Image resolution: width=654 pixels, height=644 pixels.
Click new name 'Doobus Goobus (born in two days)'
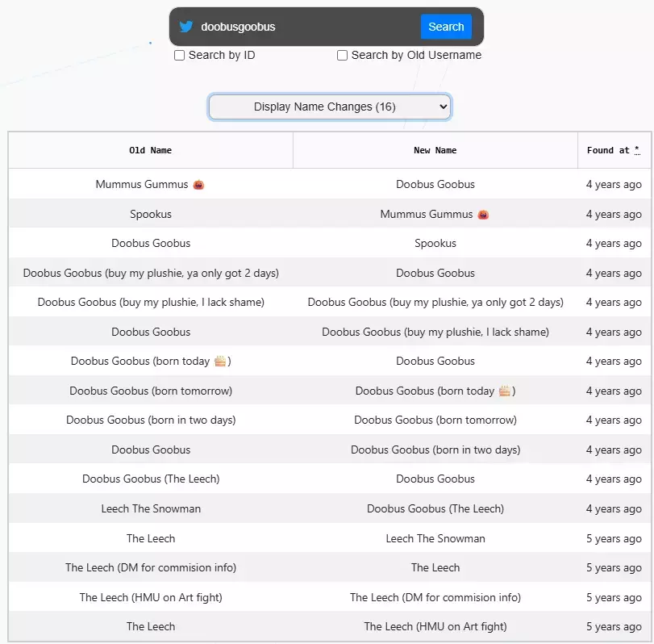(435, 450)
